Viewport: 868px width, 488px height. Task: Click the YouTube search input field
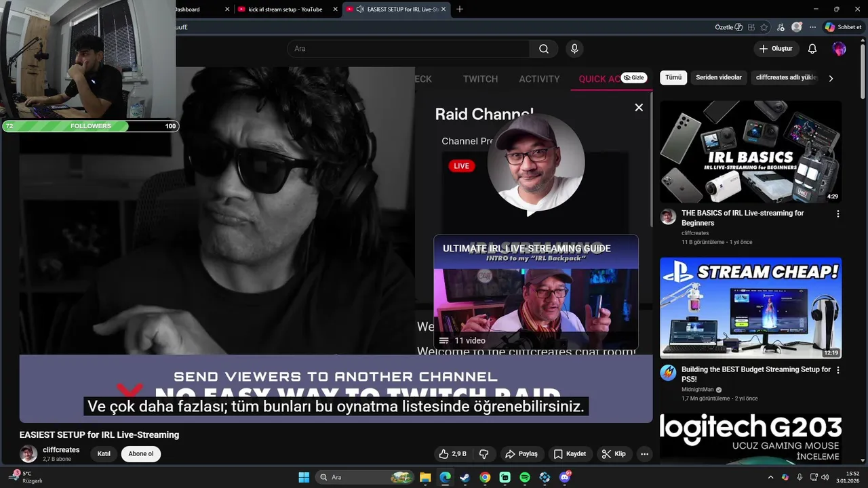(408, 49)
